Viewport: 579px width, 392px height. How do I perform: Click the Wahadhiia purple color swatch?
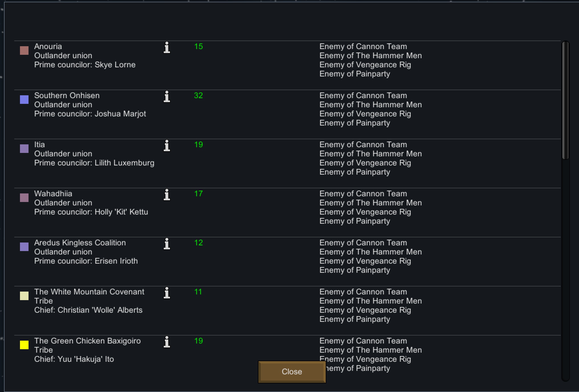coord(24,198)
